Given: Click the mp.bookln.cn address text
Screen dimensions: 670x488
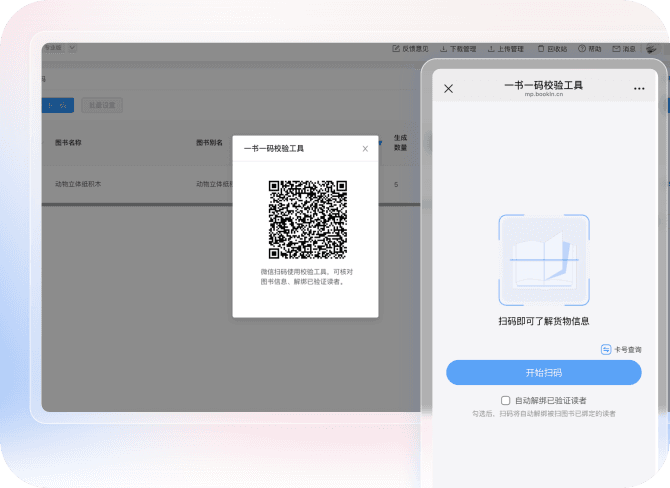Looking at the screenshot, I should click(544, 94).
